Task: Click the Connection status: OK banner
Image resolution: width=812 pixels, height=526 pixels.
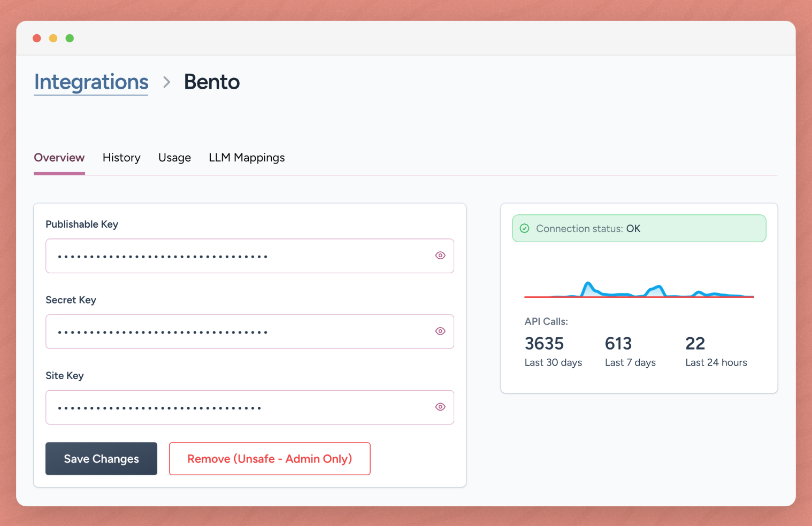Action: (639, 228)
